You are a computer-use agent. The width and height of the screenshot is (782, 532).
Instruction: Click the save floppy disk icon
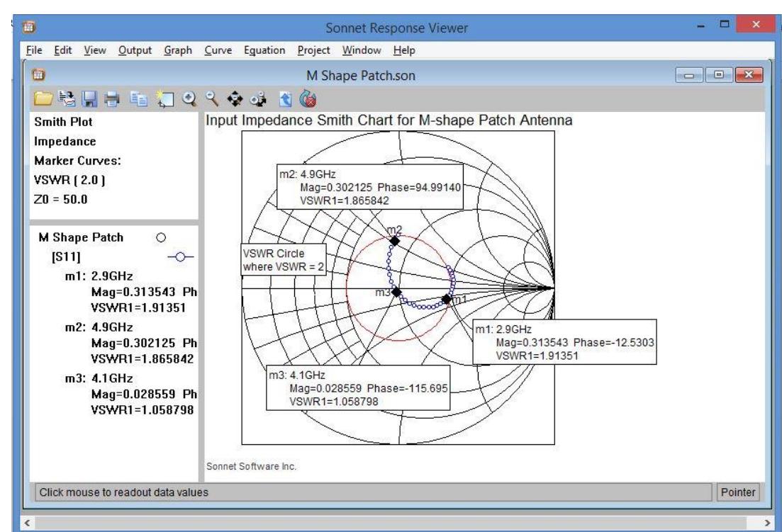click(90, 99)
